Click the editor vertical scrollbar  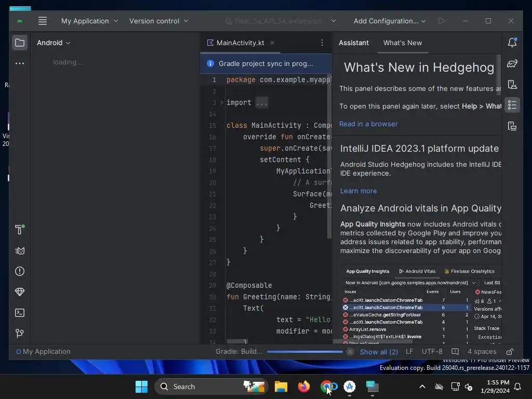point(329,156)
